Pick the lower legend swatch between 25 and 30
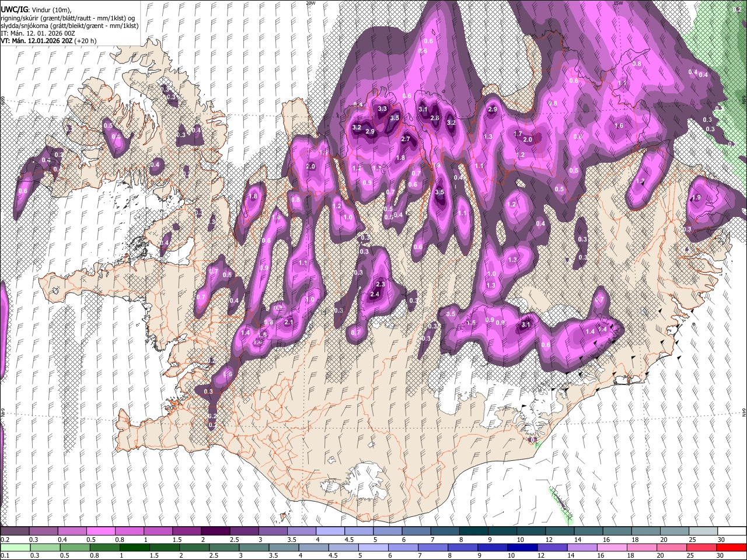The height and width of the screenshot is (560, 747). point(703,547)
